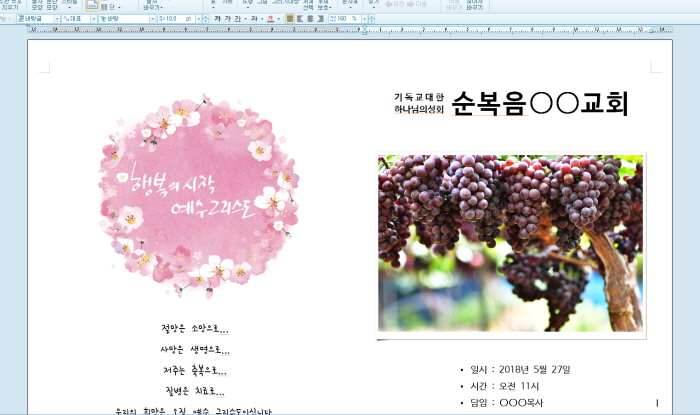Click the line 질병은 치료로...
The width and height of the screenshot is (700, 415).
[195, 391]
